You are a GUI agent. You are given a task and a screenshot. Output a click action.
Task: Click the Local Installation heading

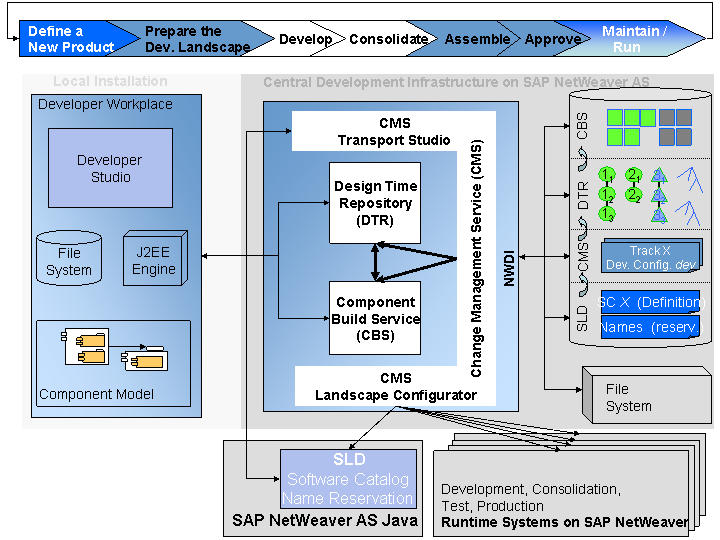coord(110,81)
